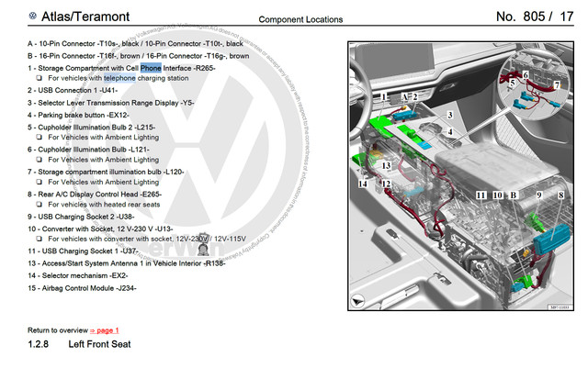Screen dimensions: 588x379
Task: Click the blue rear A/C control head component
Action: tap(551, 239)
